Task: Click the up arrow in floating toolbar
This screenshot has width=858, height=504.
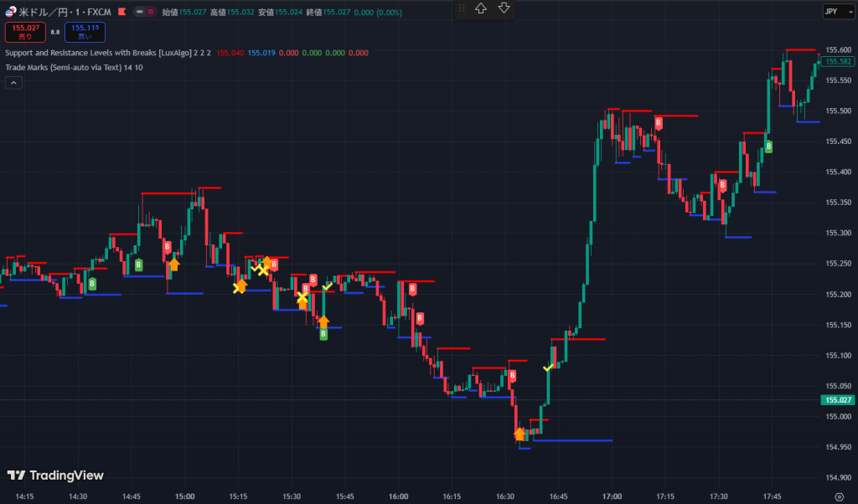Action: (x=481, y=8)
